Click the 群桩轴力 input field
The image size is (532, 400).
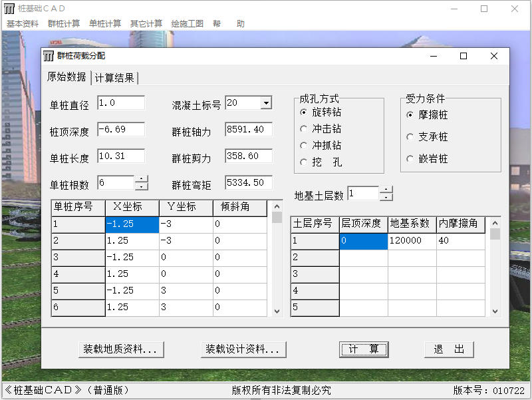(248, 130)
